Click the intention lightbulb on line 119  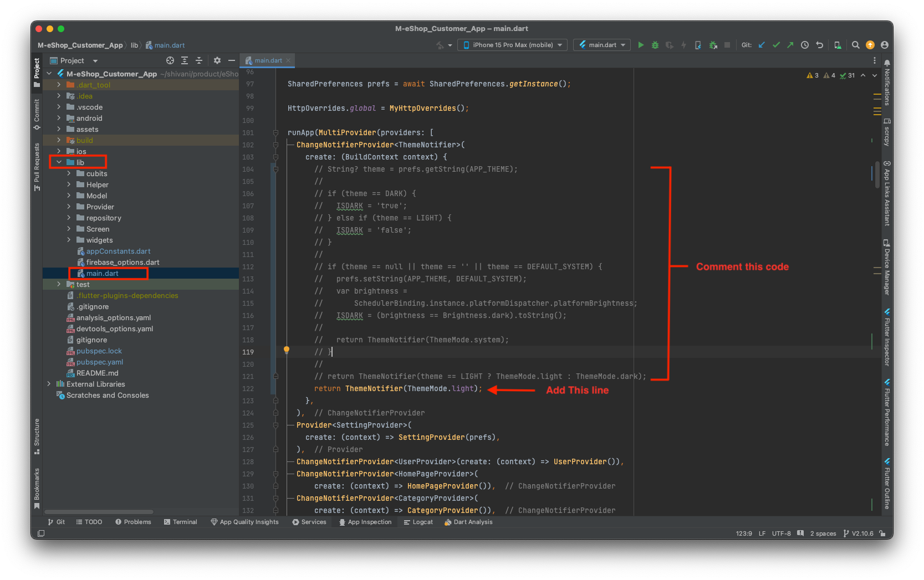[287, 350]
